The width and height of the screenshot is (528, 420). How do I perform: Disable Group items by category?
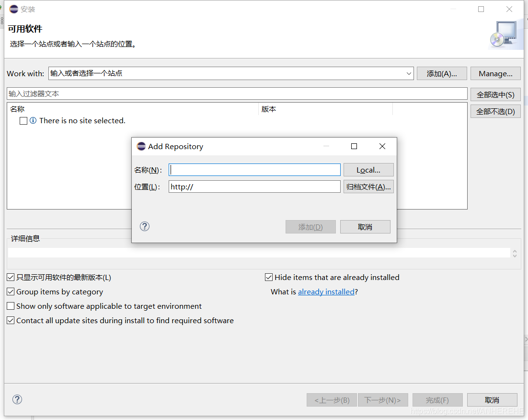pos(10,292)
